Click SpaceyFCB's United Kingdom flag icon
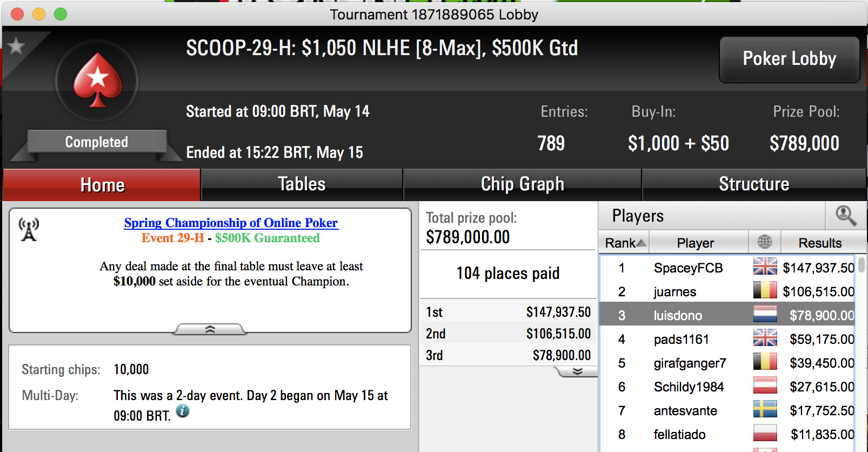Image resolution: width=868 pixels, height=452 pixels. 765,267
